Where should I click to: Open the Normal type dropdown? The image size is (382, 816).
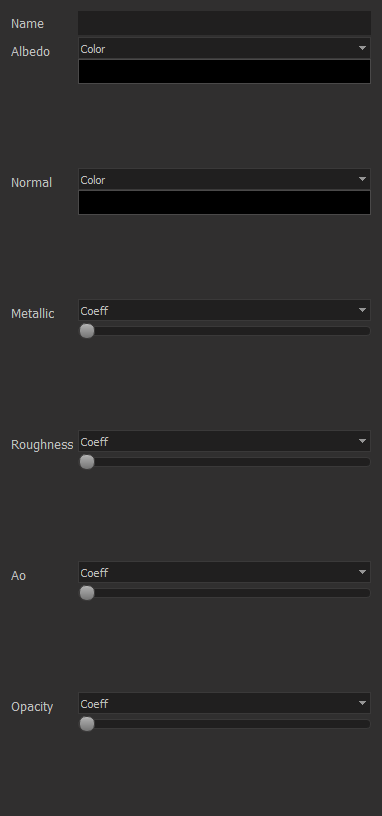224,180
